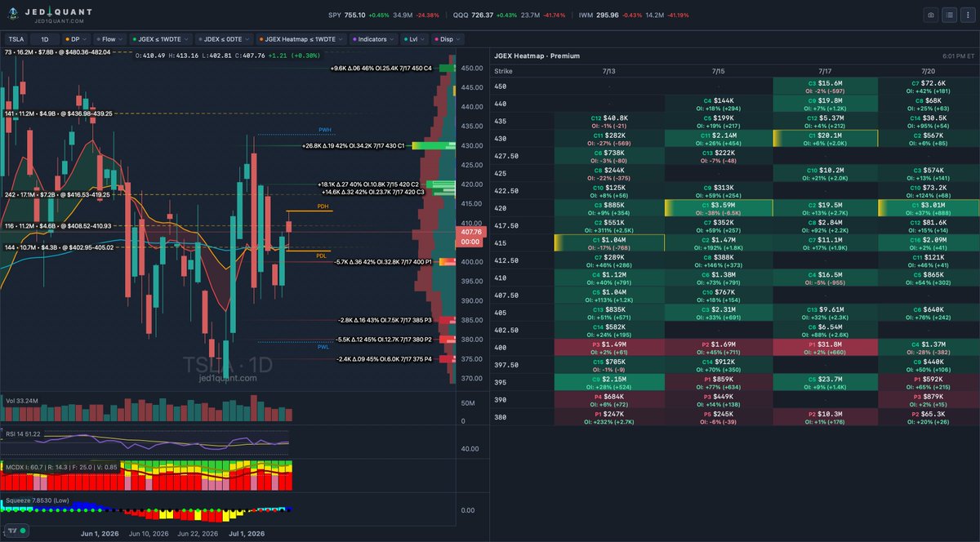Click heatmap cell P2 $1.69M

718,348
